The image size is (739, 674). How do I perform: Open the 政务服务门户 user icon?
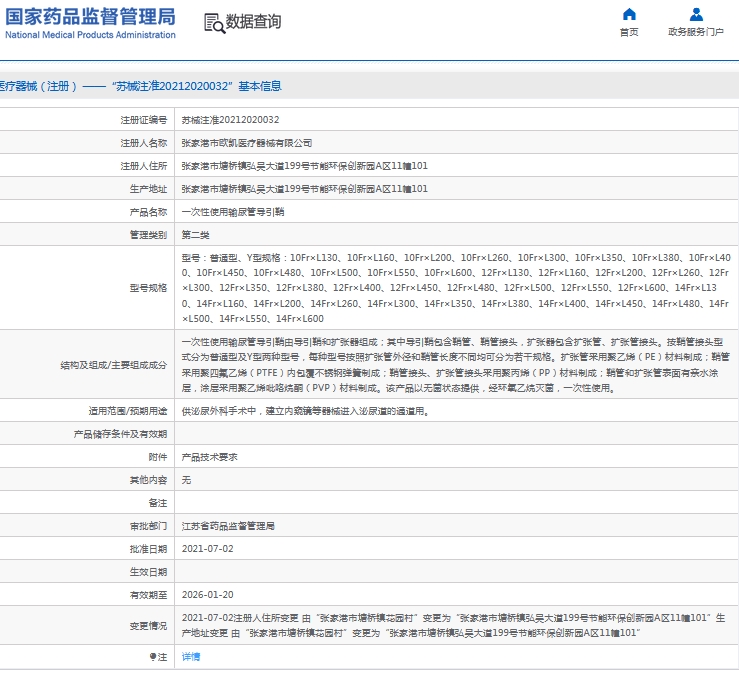[x=696, y=14]
